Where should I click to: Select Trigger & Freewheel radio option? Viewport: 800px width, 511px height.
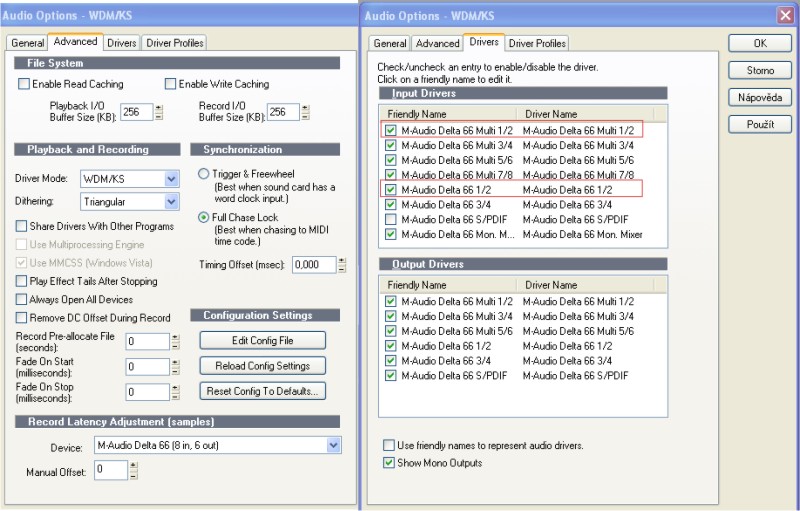coord(204,174)
